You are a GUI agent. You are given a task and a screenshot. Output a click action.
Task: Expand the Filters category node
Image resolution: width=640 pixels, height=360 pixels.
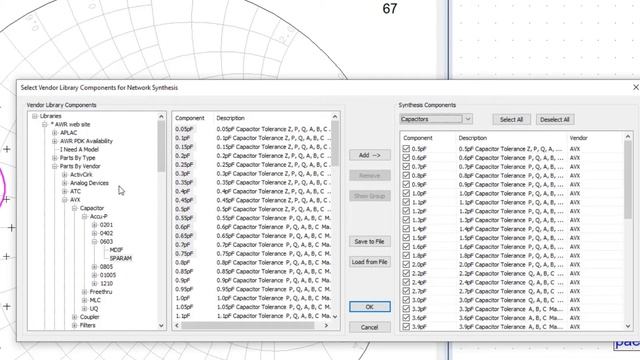pos(75,325)
